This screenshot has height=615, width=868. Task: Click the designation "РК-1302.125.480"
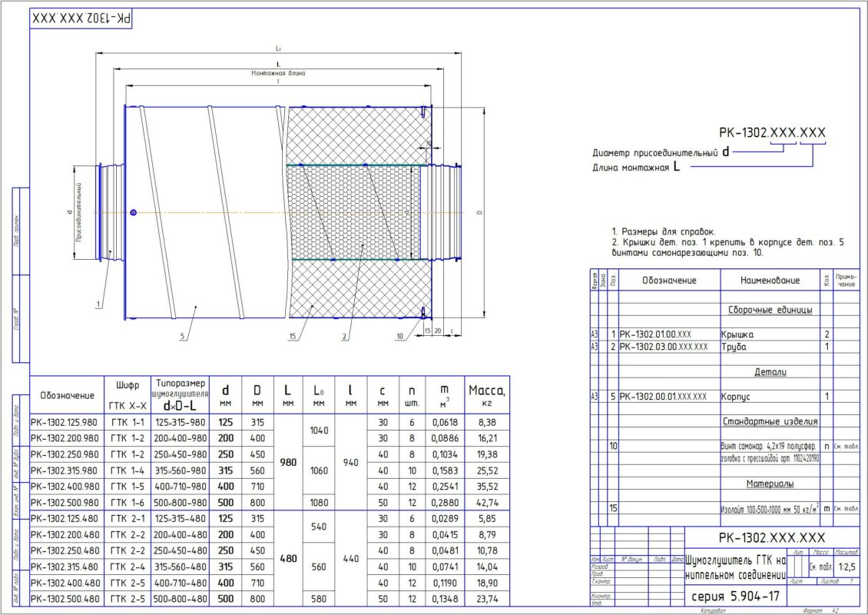65,519
